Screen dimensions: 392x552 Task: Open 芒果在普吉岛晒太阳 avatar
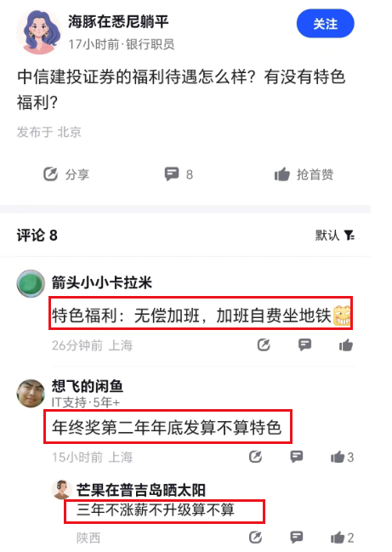[x=62, y=490]
